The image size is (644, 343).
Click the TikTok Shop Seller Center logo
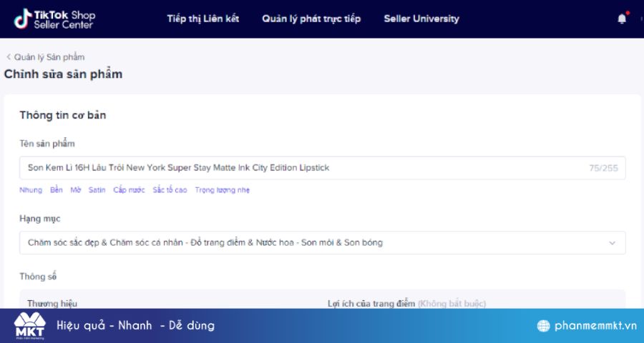pos(54,19)
